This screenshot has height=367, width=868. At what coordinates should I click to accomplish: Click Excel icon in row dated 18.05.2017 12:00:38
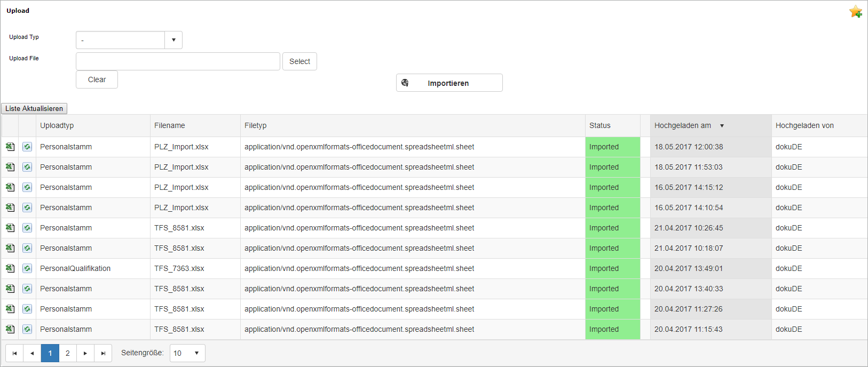pos(10,147)
